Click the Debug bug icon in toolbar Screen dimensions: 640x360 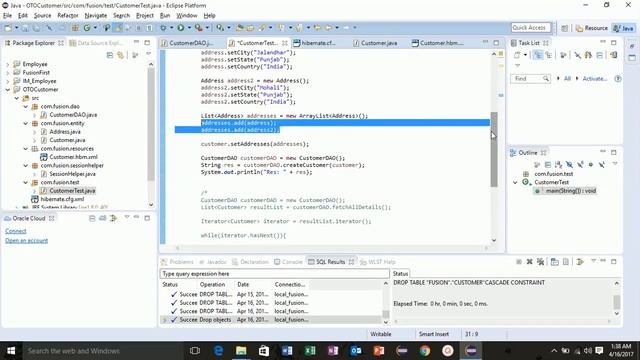[163, 28]
